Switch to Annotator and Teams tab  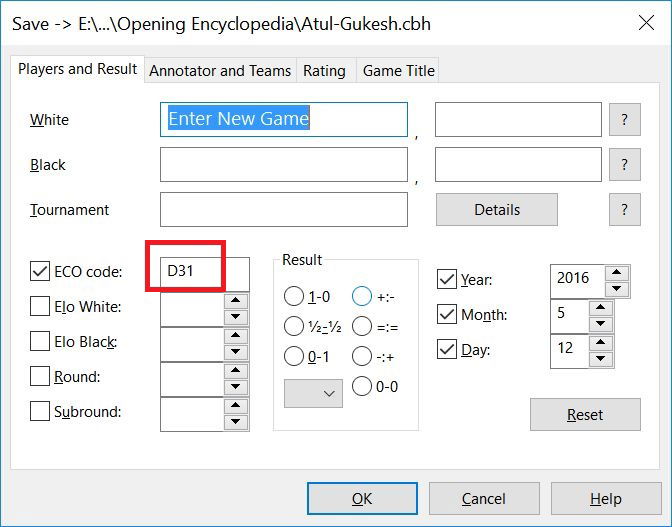click(x=220, y=70)
